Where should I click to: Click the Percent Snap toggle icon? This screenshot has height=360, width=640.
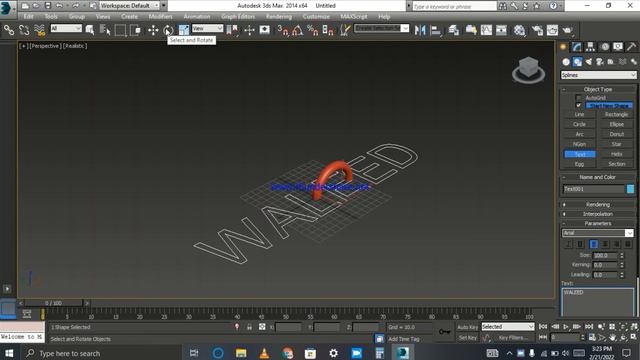tap(313, 30)
